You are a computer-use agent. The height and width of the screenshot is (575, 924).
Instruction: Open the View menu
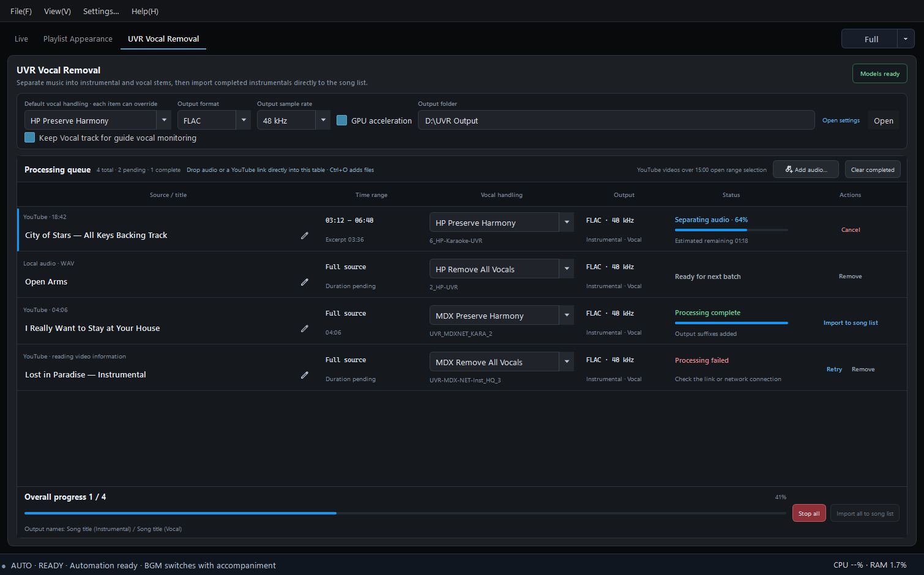pos(58,11)
